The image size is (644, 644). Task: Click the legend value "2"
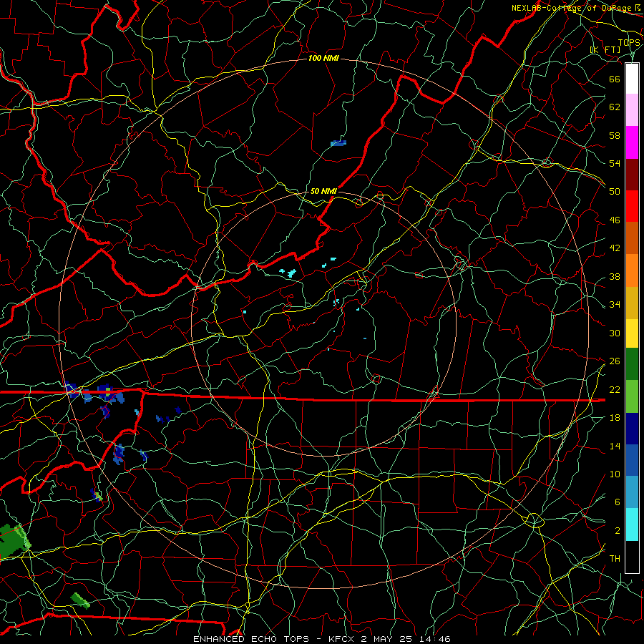617,531
